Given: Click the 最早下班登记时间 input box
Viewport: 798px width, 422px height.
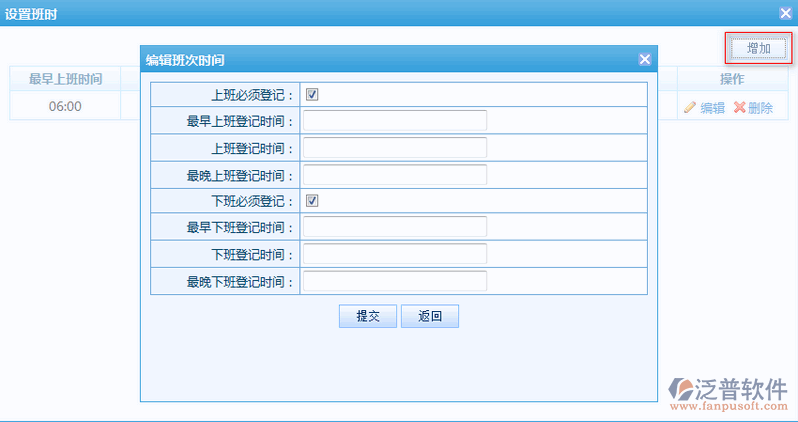Looking at the screenshot, I should coord(394,227).
